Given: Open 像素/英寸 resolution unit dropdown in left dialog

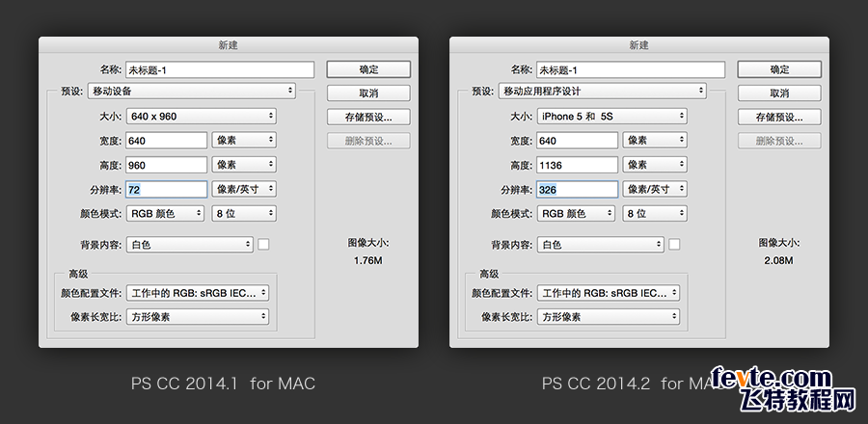Looking at the screenshot, I should pos(244,189).
